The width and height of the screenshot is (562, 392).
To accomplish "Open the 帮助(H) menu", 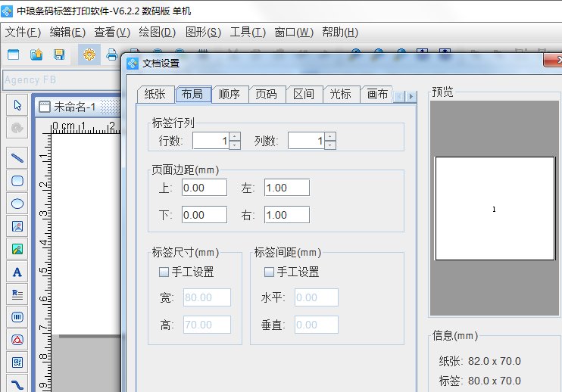I will click(340, 33).
